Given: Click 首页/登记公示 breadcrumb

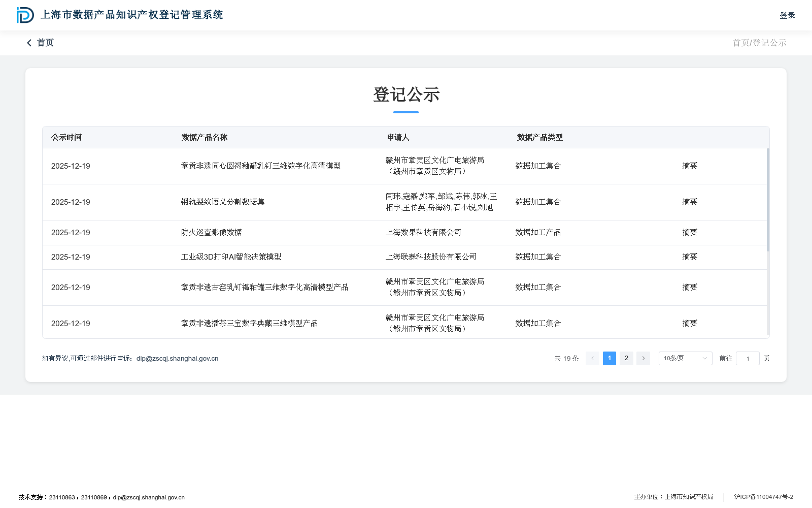Looking at the screenshot, I should coord(759,43).
